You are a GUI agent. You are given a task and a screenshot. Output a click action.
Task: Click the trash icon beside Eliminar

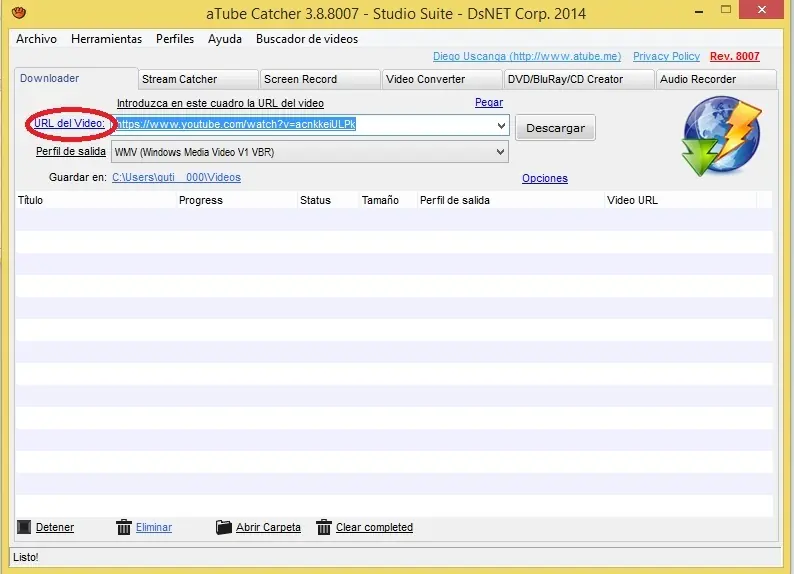point(124,527)
